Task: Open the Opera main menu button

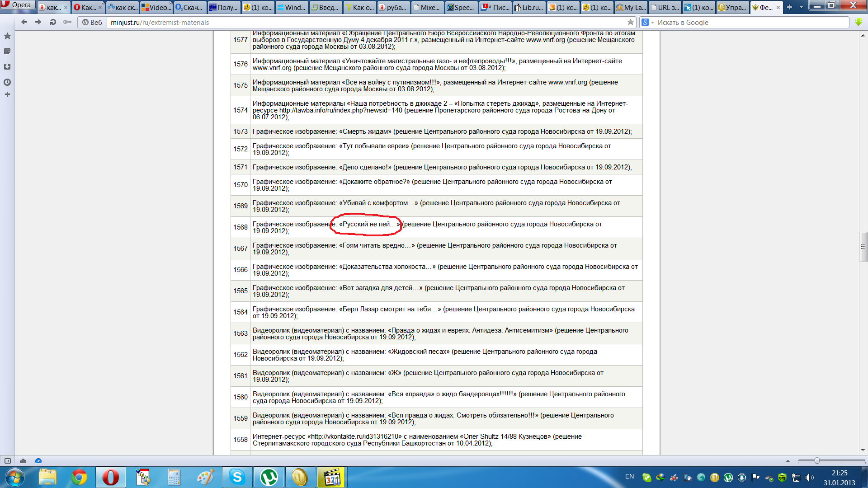Action: [x=18, y=5]
